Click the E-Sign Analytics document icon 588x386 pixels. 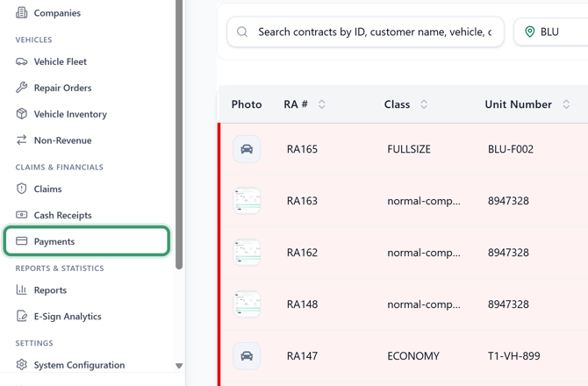tap(21, 316)
